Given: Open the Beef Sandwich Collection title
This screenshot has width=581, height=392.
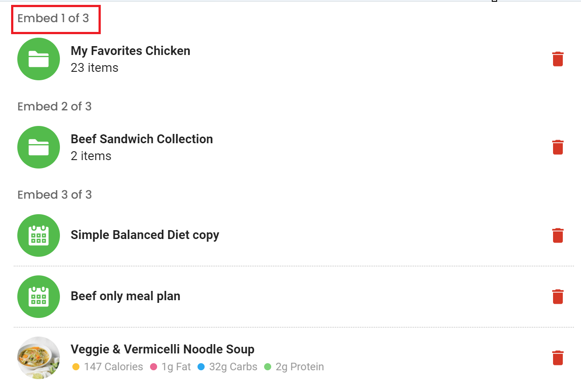Looking at the screenshot, I should pyautogui.click(x=142, y=139).
